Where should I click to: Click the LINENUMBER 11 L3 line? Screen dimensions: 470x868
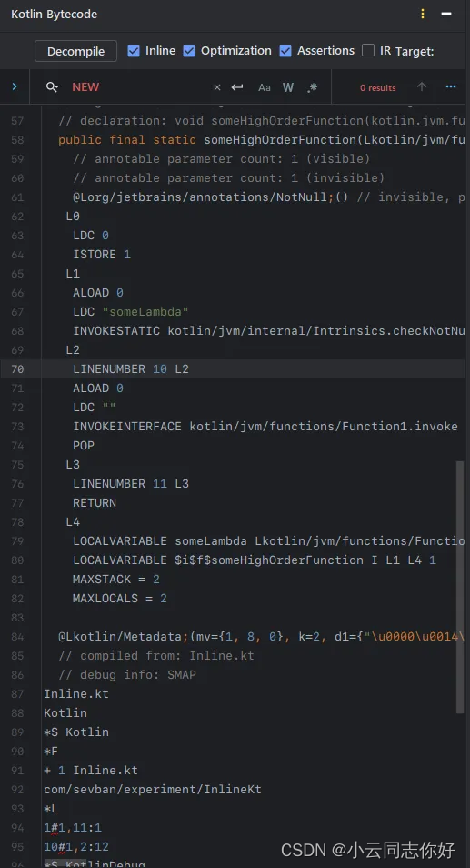point(131,483)
